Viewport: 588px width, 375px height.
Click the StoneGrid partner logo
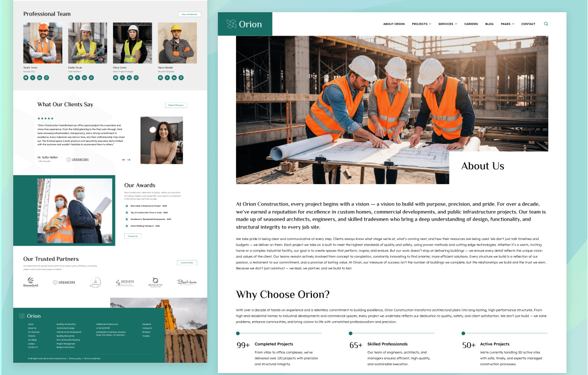pos(30,282)
